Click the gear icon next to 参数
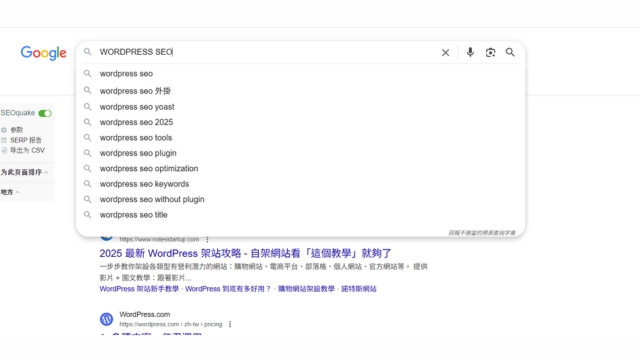 tap(4, 130)
